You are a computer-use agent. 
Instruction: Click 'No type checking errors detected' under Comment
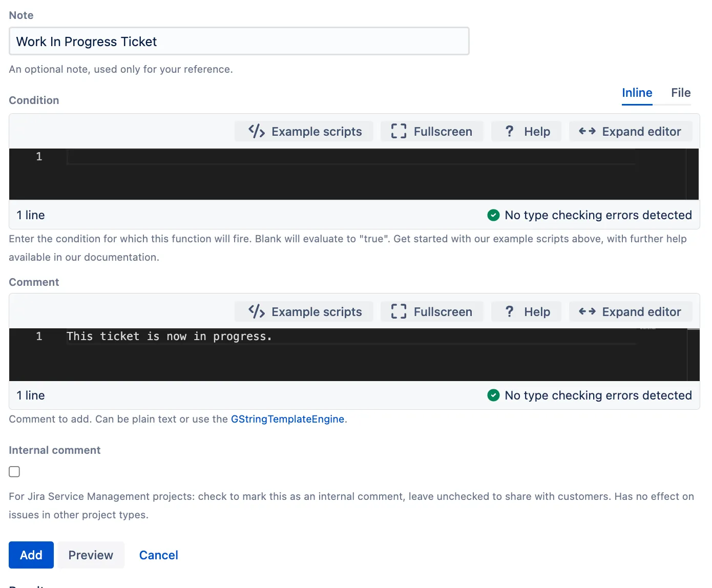click(598, 395)
